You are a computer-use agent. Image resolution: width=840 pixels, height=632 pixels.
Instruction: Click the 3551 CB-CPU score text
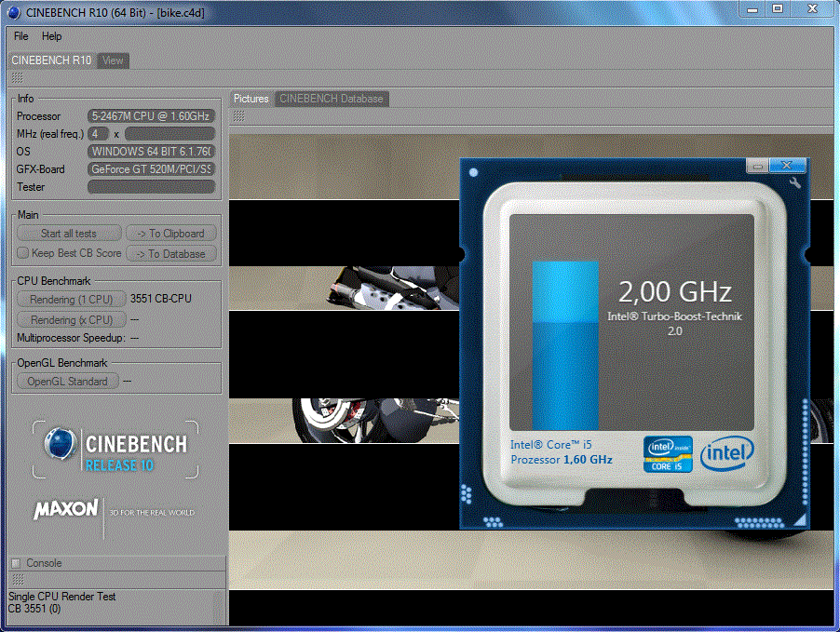(161, 299)
